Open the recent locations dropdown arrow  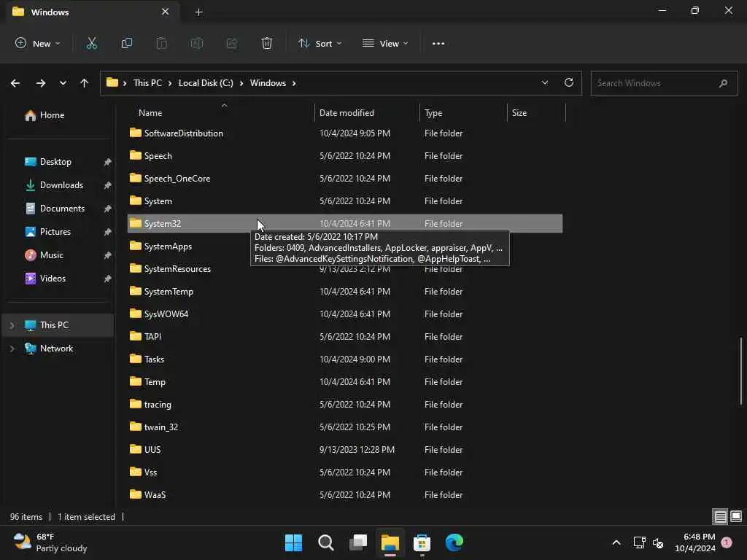pyautogui.click(x=63, y=83)
